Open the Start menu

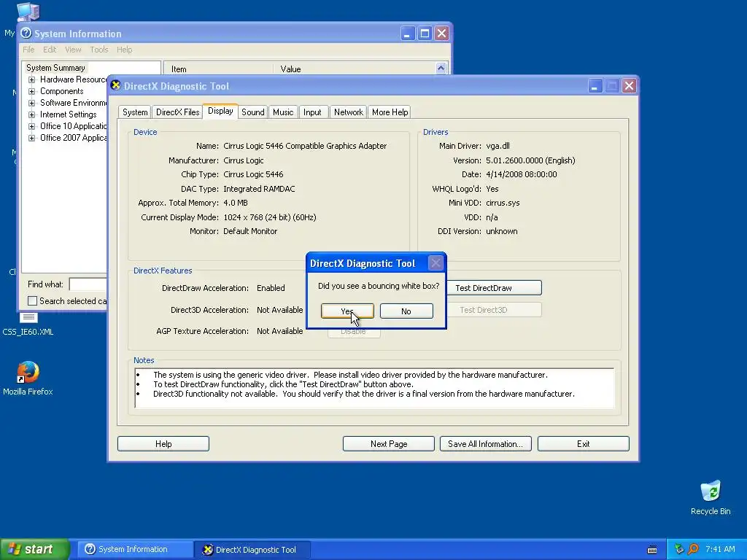pyautogui.click(x=34, y=549)
